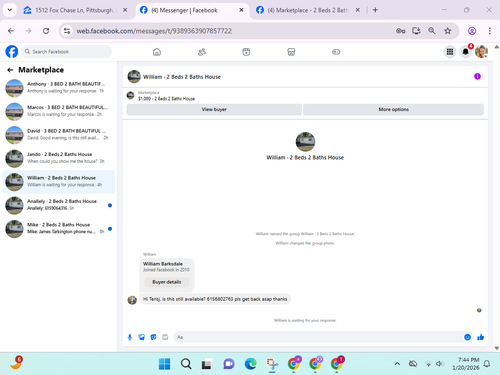Click William's avatar beside the message
The height and width of the screenshot is (375, 500).
tap(132, 300)
